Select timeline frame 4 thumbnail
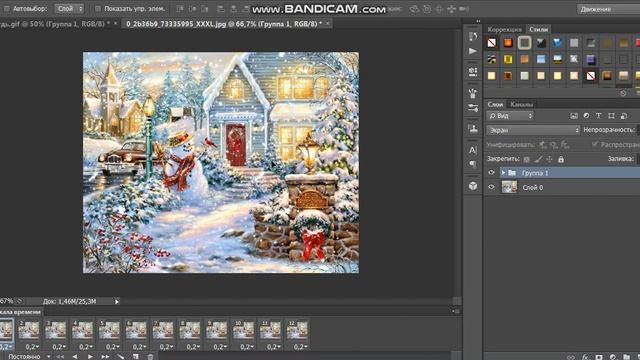The image size is (640, 360). tap(82, 330)
